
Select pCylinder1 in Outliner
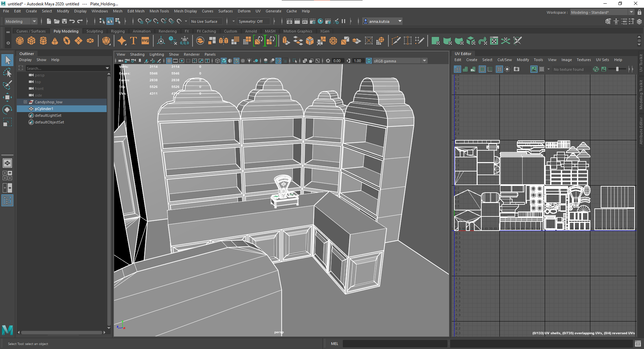coord(62,109)
